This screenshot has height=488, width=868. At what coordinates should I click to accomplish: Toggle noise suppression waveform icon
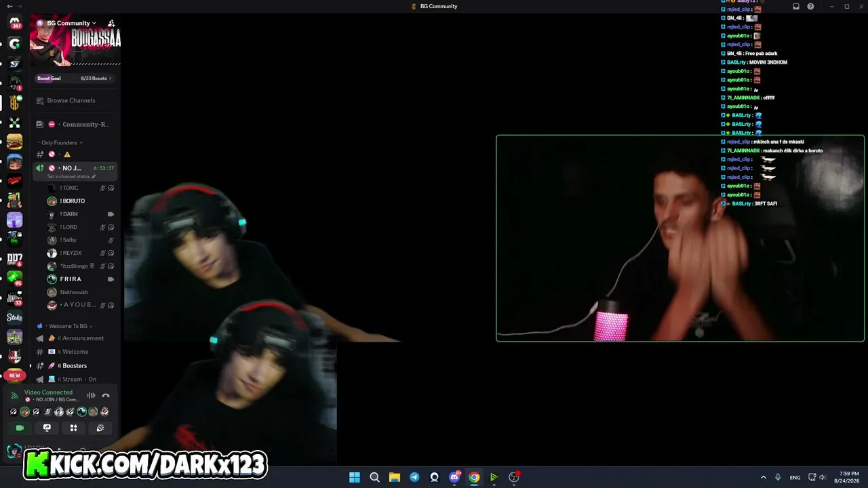91,395
